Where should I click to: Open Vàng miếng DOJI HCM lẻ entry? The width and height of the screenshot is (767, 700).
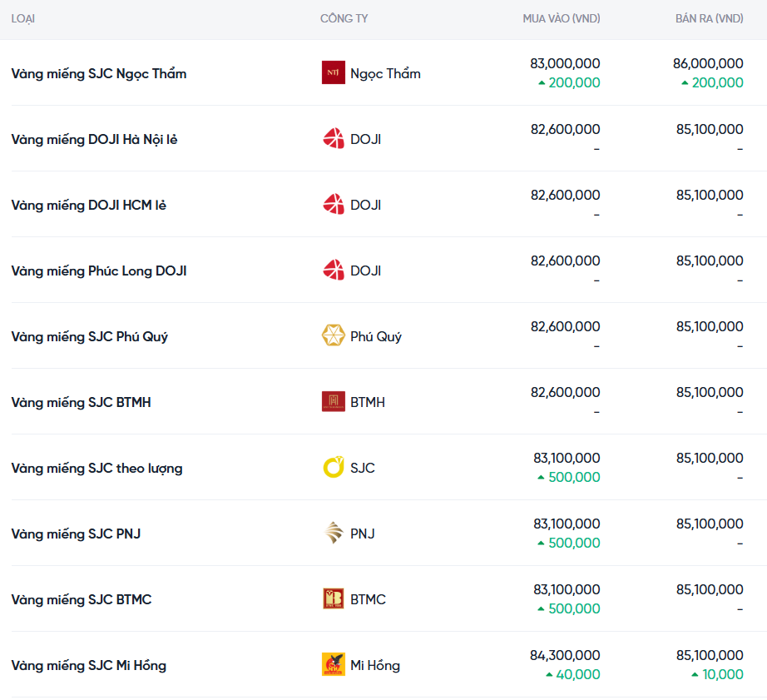[88, 205]
